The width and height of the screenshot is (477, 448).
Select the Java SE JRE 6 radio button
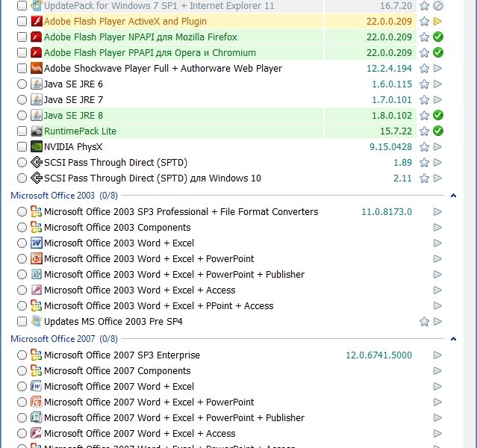point(22,84)
